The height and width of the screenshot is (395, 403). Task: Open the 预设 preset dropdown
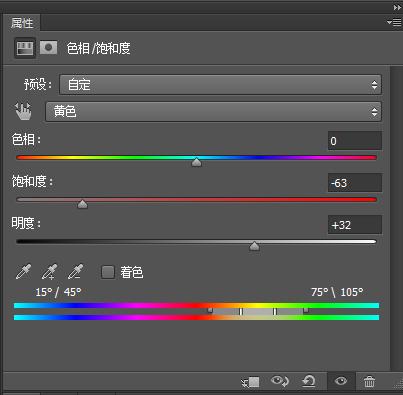[x=220, y=85]
